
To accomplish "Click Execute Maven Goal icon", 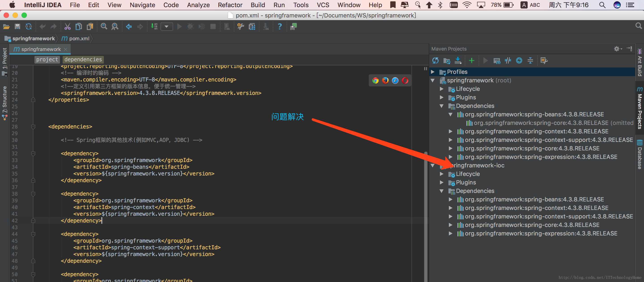I will pos(497,60).
